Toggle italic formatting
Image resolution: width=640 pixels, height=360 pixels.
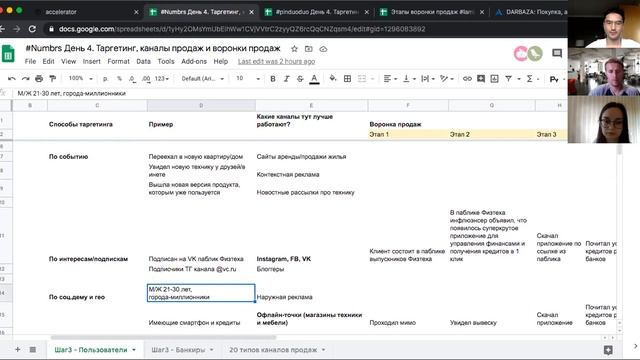point(286,78)
